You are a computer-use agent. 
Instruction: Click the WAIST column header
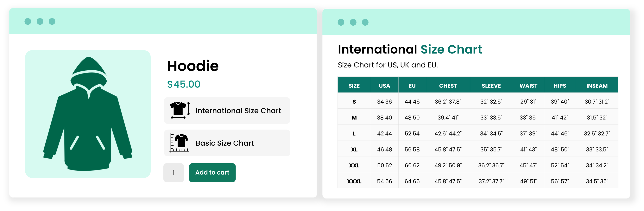[528, 86]
